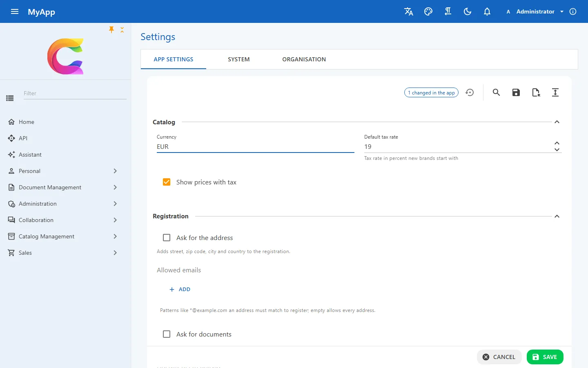This screenshot has width=588, height=368.
Task: Click the '1 changed in the app' chip
Action: (431, 93)
